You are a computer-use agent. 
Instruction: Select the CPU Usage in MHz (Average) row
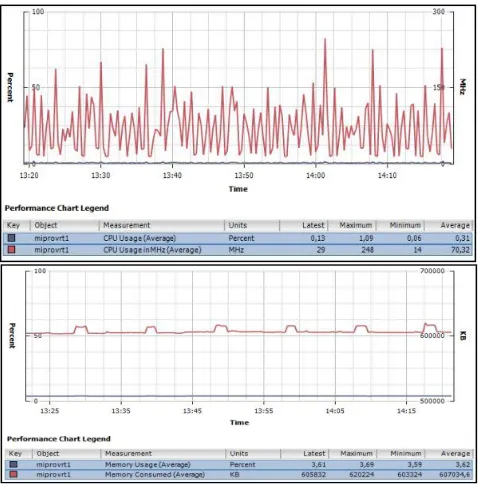[x=238, y=250]
